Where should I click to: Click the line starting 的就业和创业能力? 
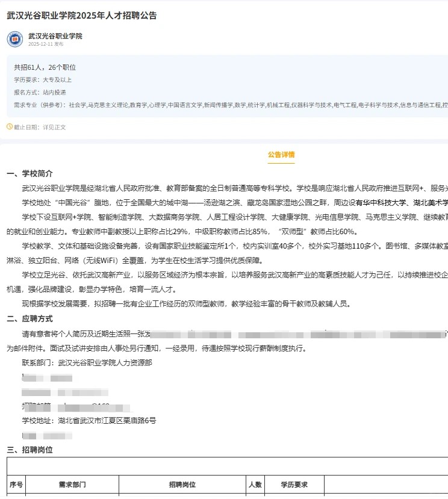[x=182, y=232]
